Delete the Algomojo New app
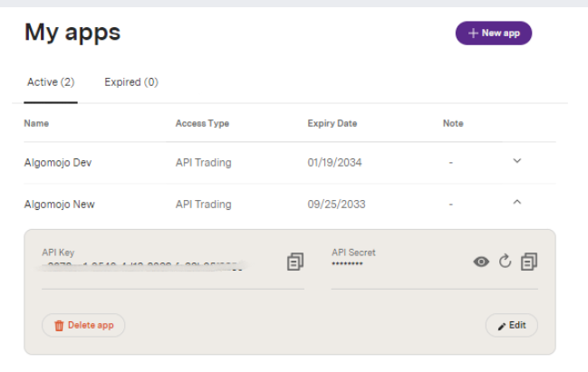 point(83,325)
